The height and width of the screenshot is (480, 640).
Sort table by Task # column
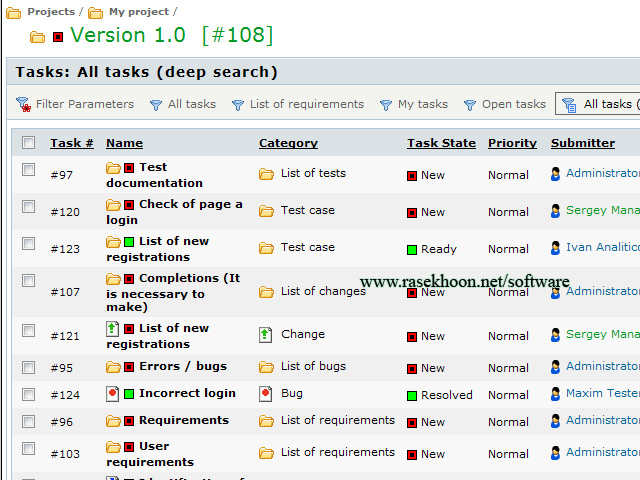click(72, 143)
